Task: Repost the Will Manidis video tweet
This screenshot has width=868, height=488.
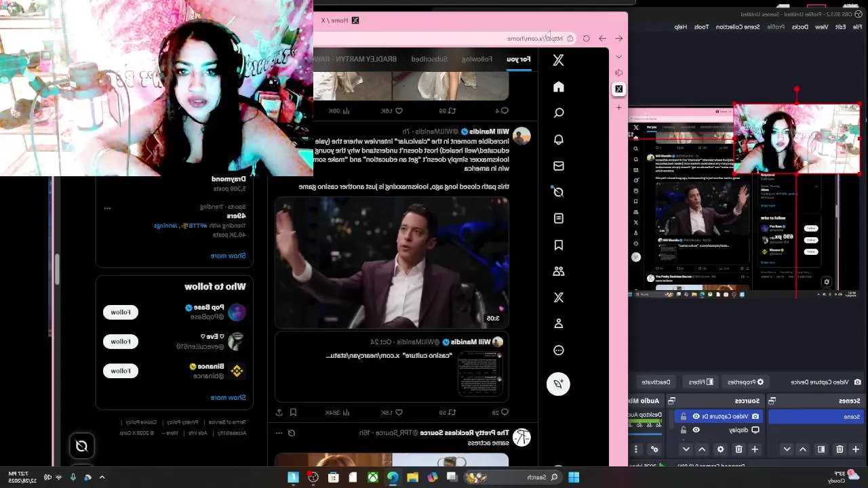Action: point(452,412)
